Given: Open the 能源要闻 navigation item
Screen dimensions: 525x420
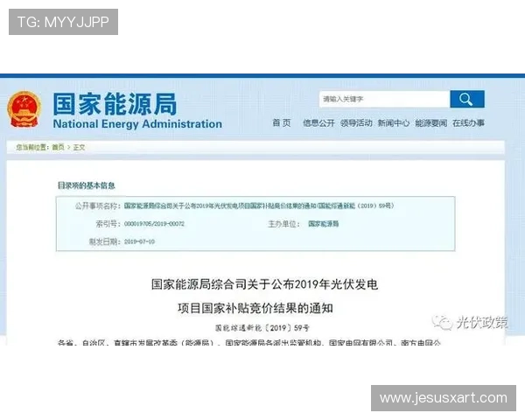Looking at the screenshot, I should [430, 122].
